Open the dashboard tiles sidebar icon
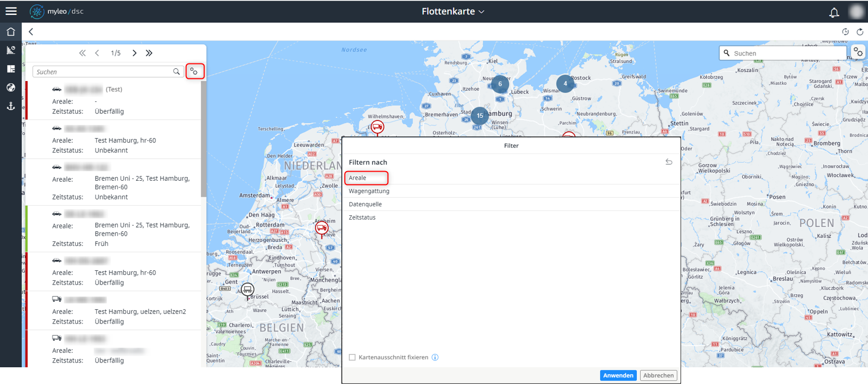 point(11,69)
